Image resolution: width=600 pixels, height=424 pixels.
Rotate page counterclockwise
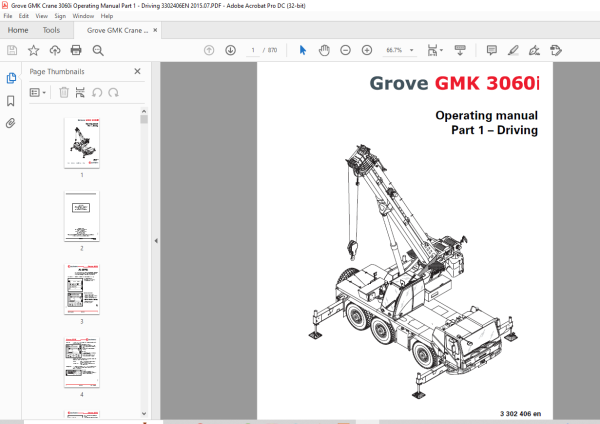coord(97,93)
